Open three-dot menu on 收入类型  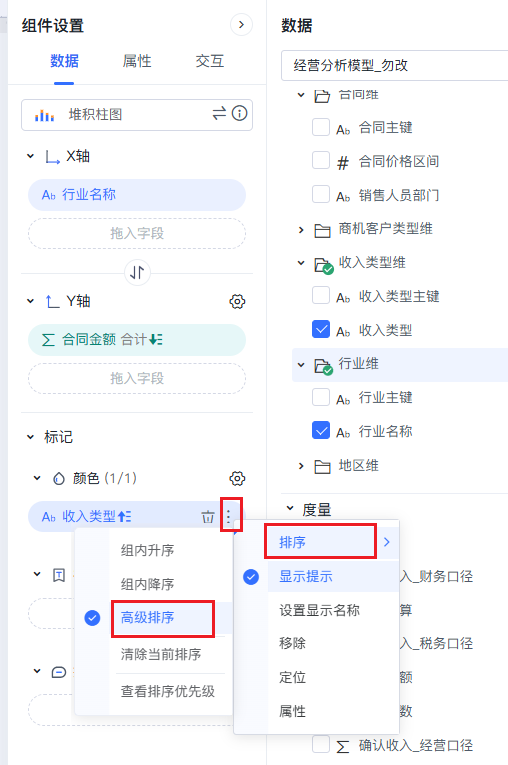click(x=228, y=516)
